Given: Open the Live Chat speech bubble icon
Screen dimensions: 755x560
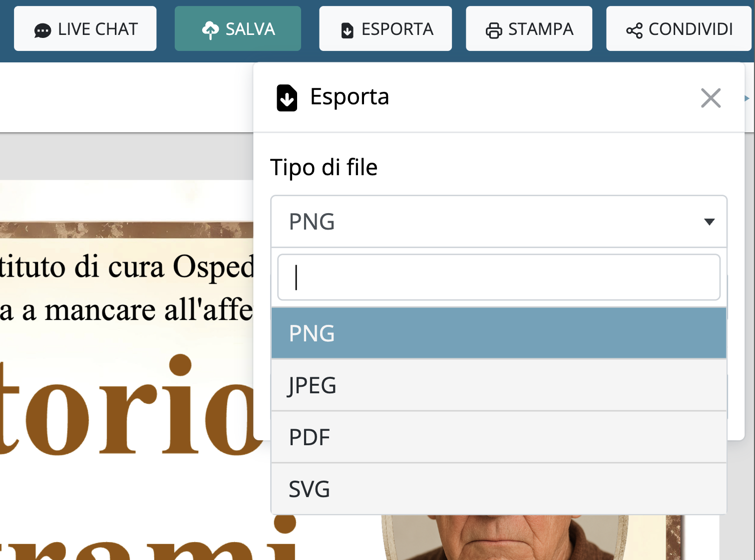Looking at the screenshot, I should coord(42,30).
